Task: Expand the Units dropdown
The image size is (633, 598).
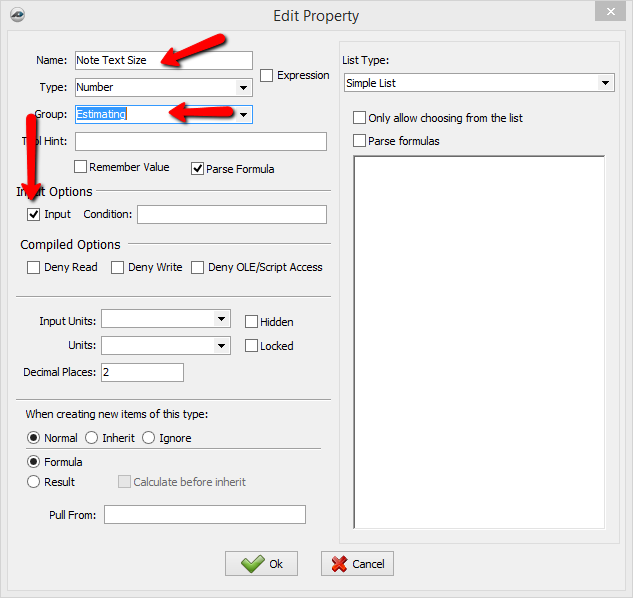Action: point(221,346)
